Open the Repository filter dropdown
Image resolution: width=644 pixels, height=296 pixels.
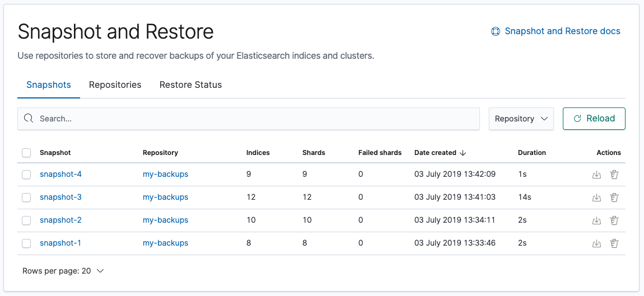pos(521,119)
